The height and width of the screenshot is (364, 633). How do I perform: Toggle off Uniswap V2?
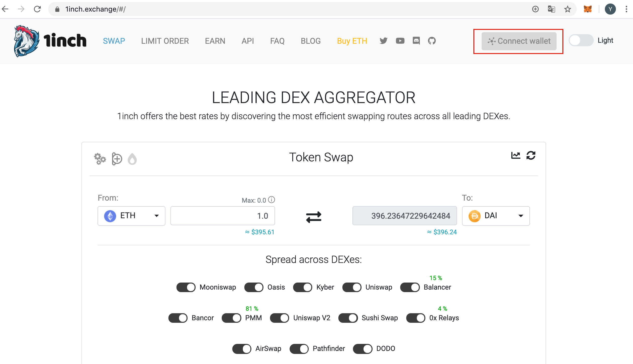[x=280, y=318]
